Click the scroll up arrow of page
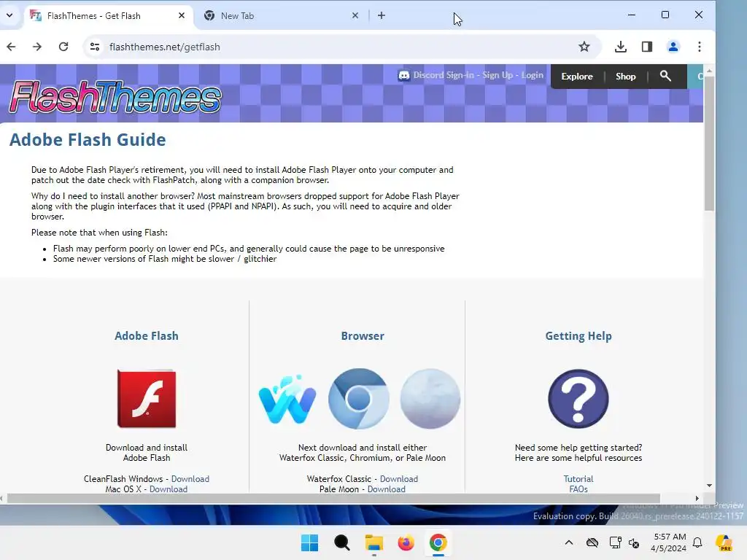Screen dimensions: 747x560 tap(709, 71)
